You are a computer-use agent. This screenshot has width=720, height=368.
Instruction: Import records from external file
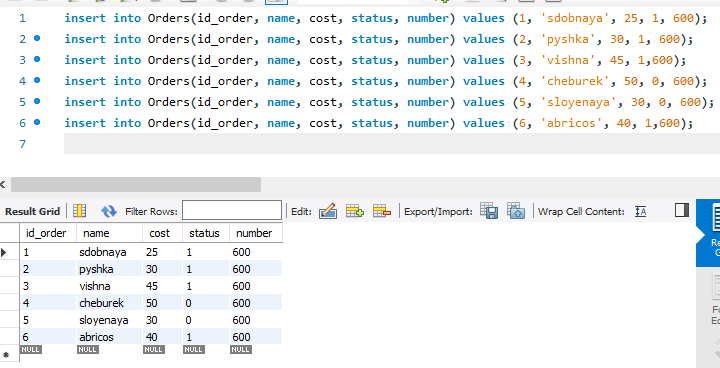coord(516,210)
